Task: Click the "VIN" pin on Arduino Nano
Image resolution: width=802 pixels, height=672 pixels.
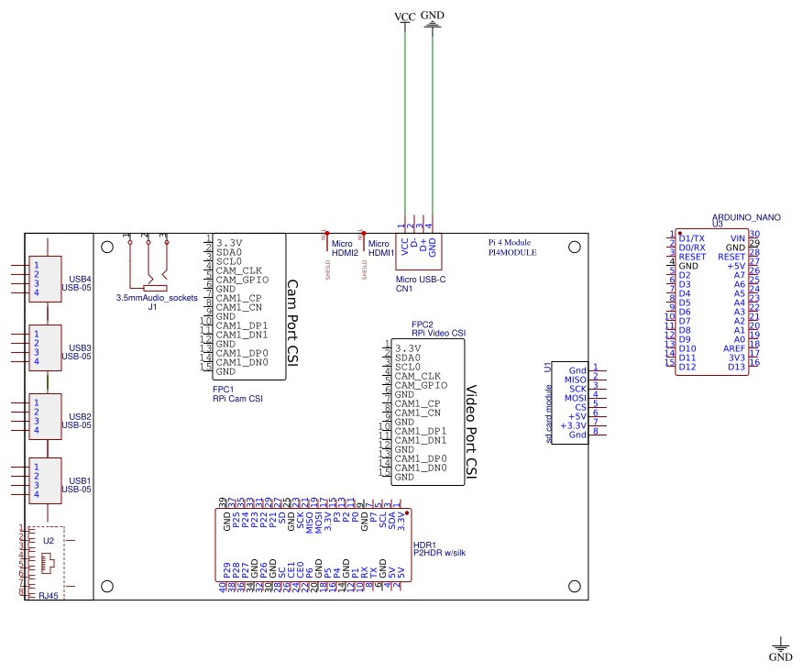Action: pos(738,238)
